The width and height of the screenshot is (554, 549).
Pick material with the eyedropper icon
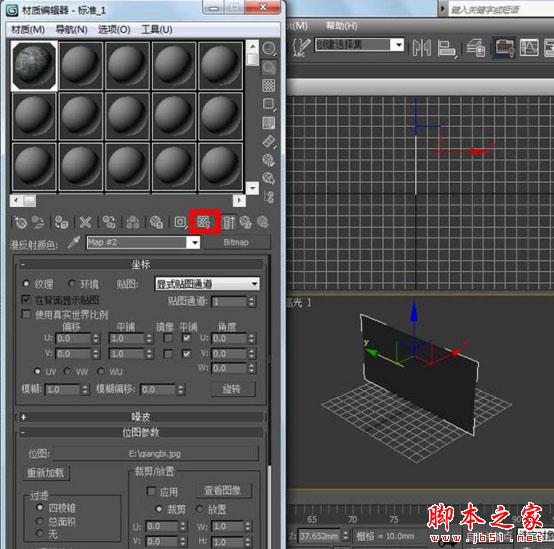[x=74, y=242]
